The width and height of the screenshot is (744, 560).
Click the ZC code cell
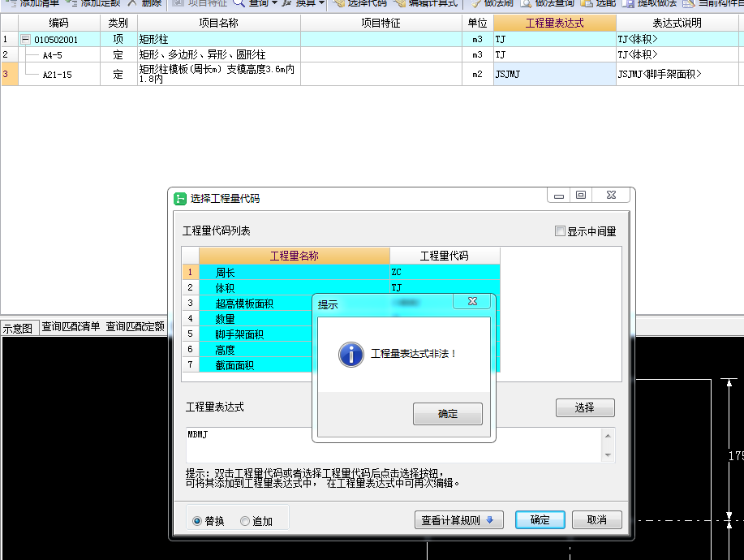[445, 273]
